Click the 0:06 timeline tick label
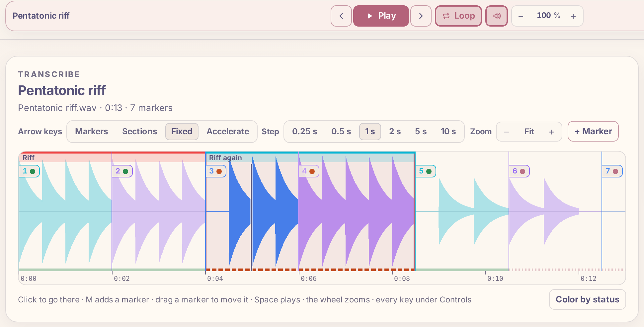Image resolution: width=644 pixels, height=327 pixels. click(x=308, y=278)
